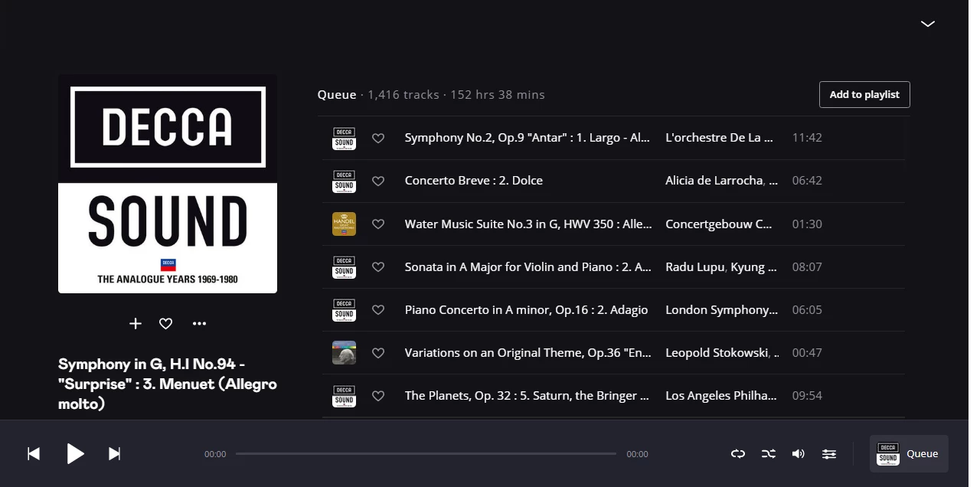The width and height of the screenshot is (980, 487).
Task: Open the audio settings sliders icon
Action: pyautogui.click(x=829, y=454)
